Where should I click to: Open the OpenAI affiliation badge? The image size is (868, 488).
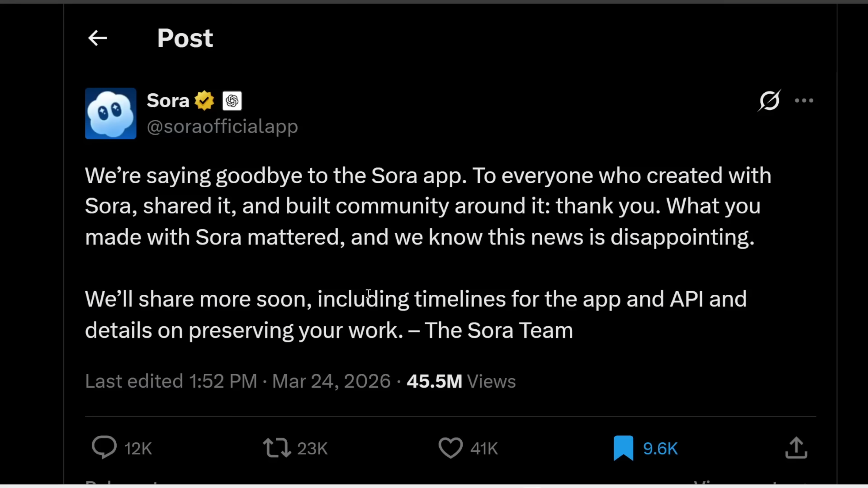232,101
